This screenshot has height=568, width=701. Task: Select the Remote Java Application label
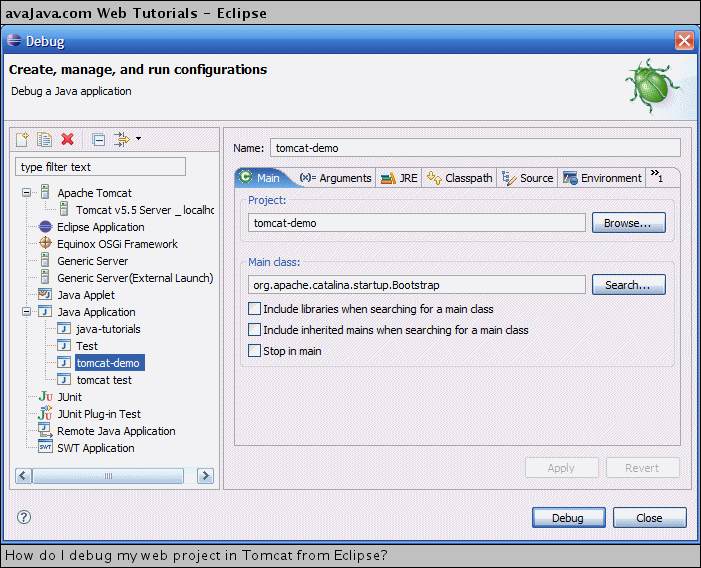click(116, 431)
